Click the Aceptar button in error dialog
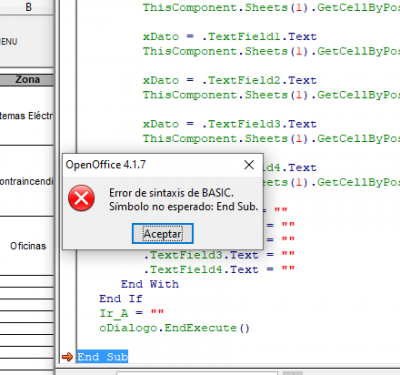400x375 pixels. pos(162,233)
